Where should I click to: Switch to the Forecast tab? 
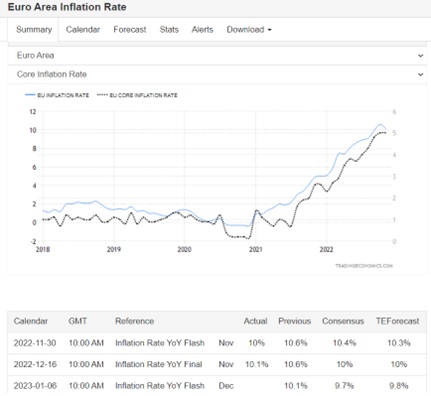[130, 30]
